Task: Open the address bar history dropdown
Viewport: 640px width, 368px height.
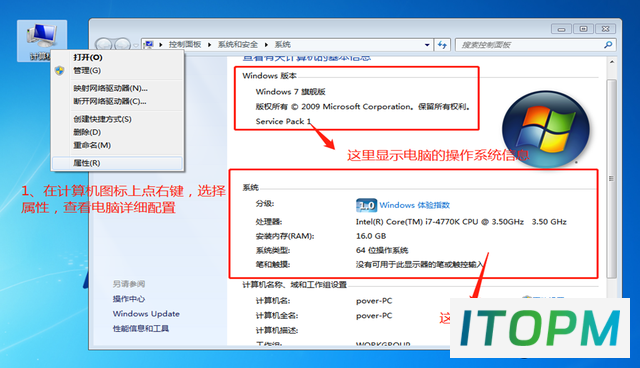Action: pos(427,45)
